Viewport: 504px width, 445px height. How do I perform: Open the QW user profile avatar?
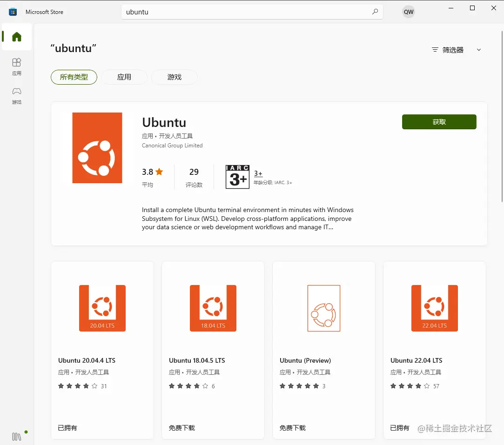pos(409,12)
